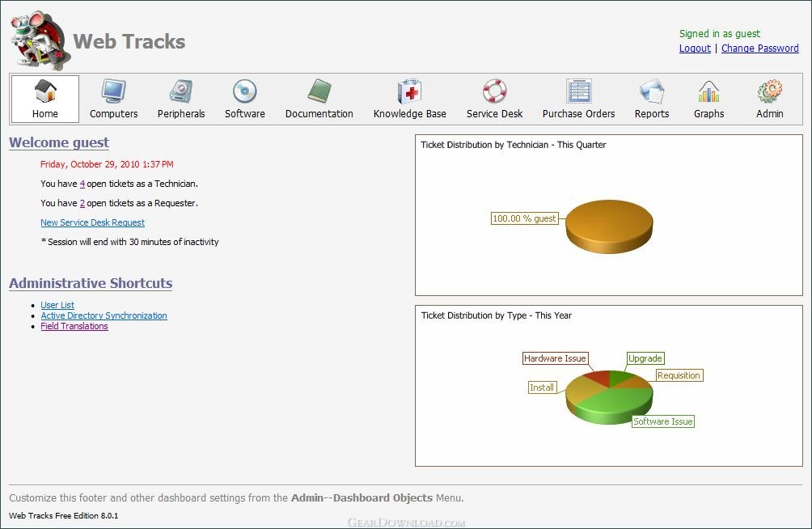Image resolution: width=812 pixels, height=529 pixels.
Task: Click the '100.00 % guest' chart label
Action: 524,218
